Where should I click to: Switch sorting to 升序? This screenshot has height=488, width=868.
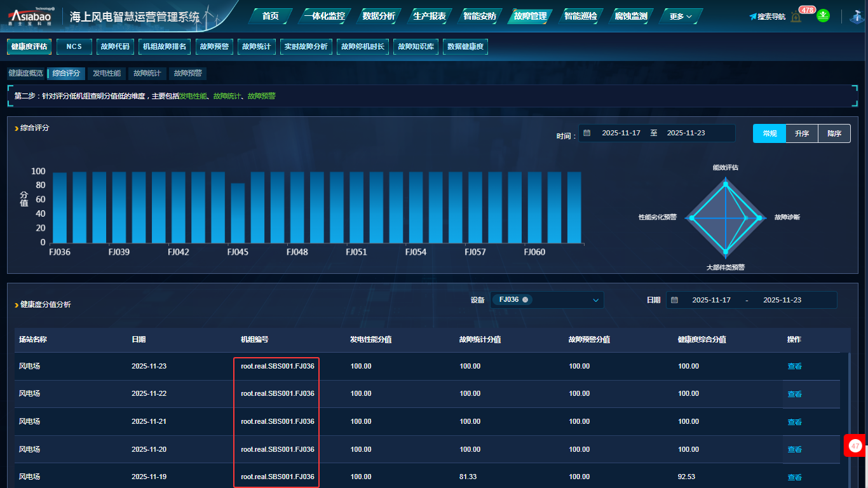point(802,133)
